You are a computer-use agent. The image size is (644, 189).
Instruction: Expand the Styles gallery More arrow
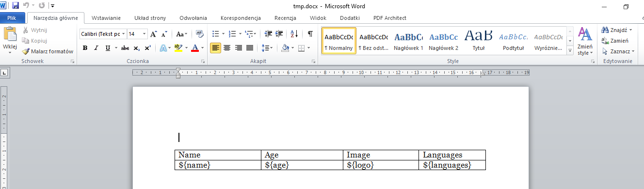570,51
